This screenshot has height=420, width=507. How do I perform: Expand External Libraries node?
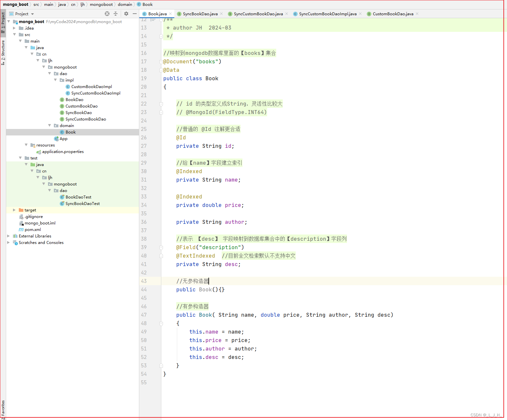coord(8,236)
